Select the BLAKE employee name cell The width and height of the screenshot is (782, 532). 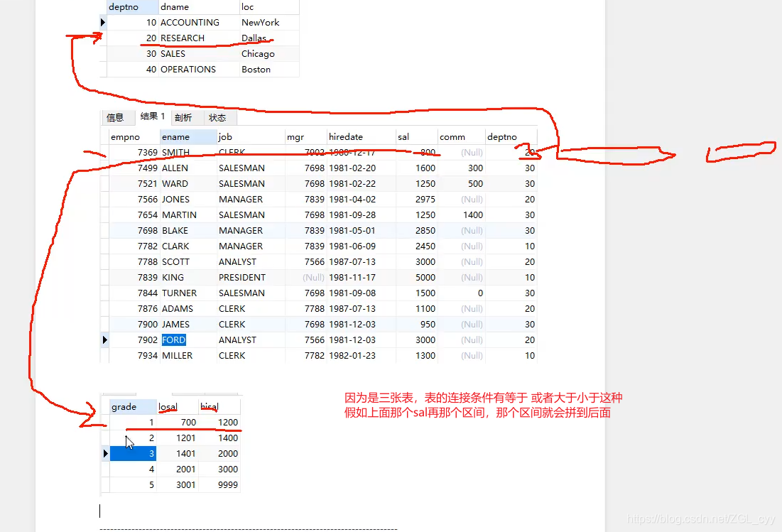pos(188,230)
